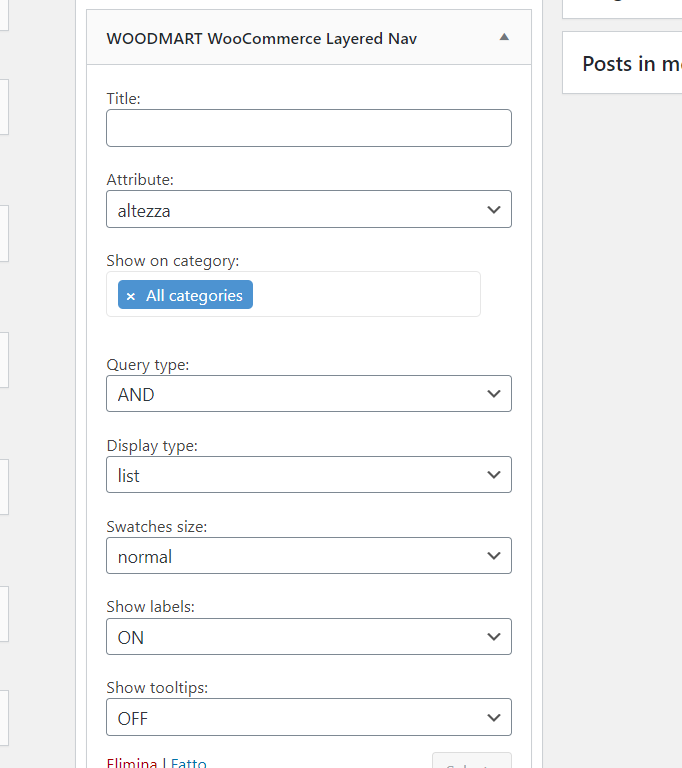Click the Fatto done link

pos(189,763)
